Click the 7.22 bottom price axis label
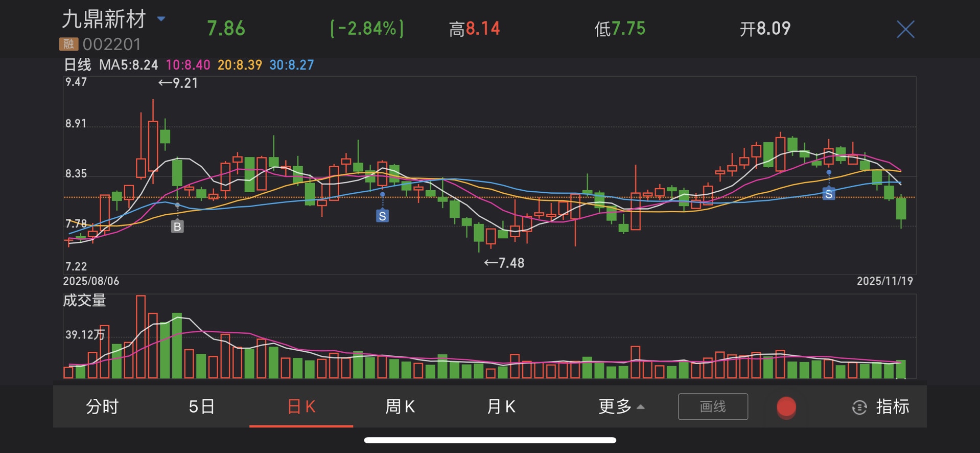 pyautogui.click(x=76, y=266)
